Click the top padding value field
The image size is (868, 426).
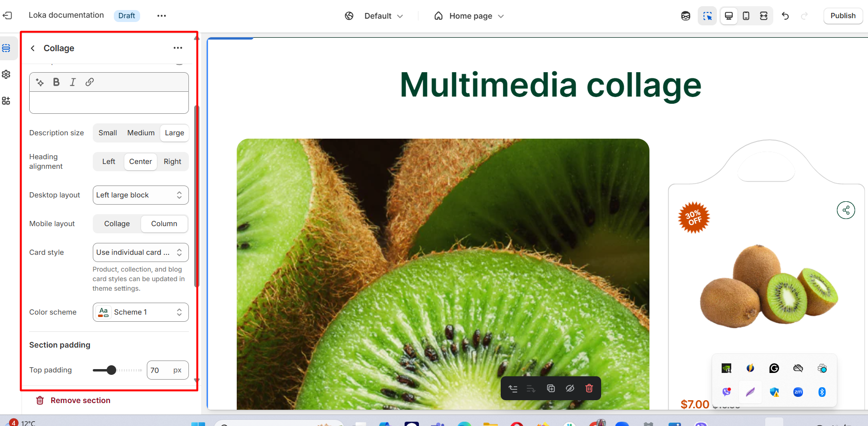168,370
